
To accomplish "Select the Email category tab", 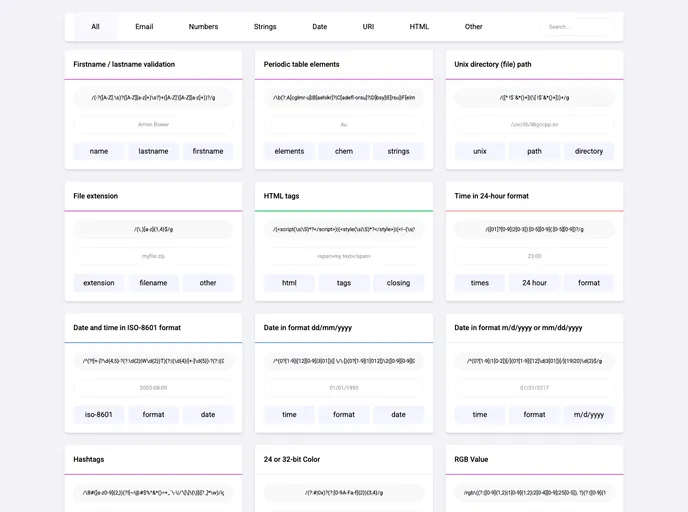I will 144,27.
